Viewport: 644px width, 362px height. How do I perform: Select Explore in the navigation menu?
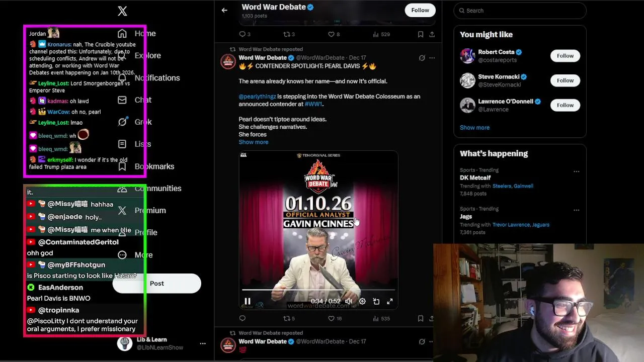click(148, 55)
